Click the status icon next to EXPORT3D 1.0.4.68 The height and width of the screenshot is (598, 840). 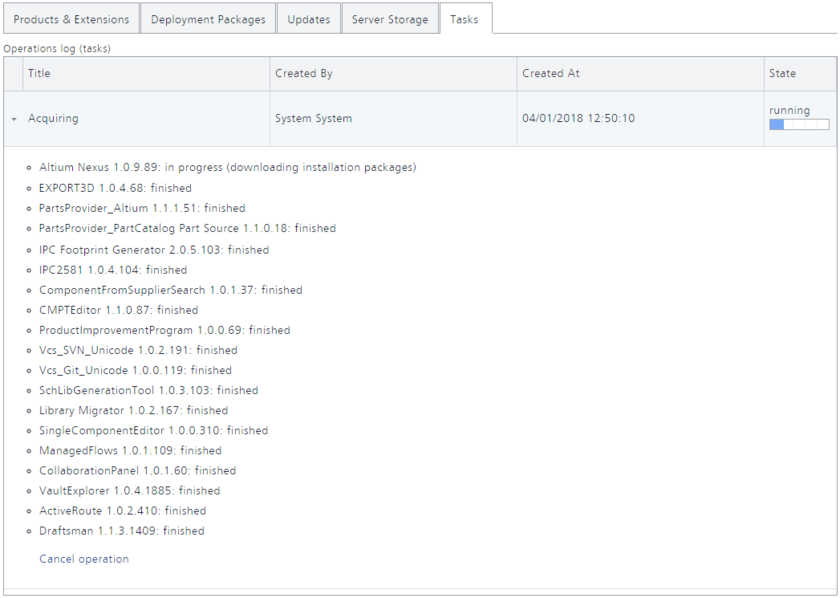click(27, 188)
